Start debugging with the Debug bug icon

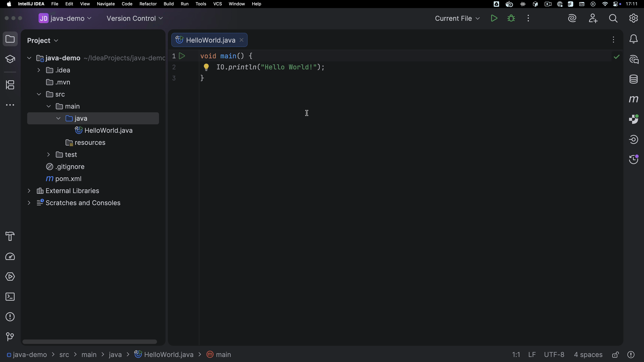(x=511, y=18)
